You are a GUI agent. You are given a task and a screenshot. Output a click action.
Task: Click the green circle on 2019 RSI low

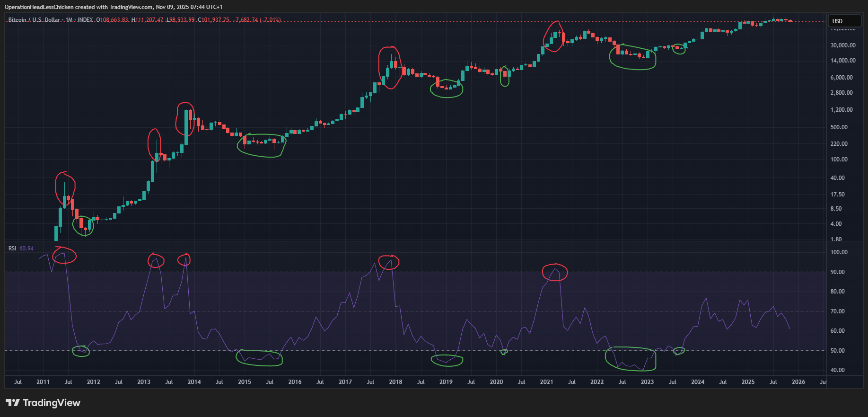coord(447,360)
